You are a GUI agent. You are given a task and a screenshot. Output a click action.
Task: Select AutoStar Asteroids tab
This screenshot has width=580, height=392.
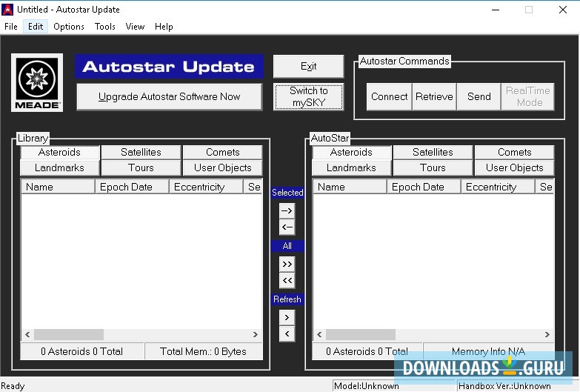point(351,152)
